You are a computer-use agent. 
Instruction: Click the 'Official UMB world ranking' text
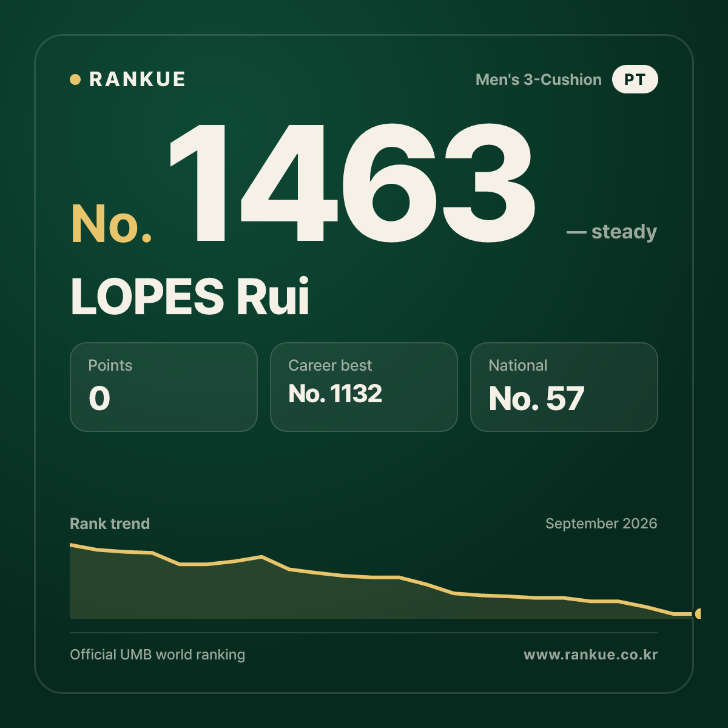click(x=158, y=655)
